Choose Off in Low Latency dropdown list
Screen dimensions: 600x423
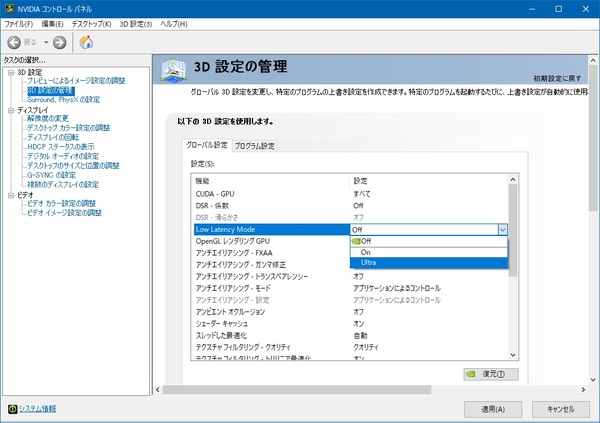tap(429, 241)
